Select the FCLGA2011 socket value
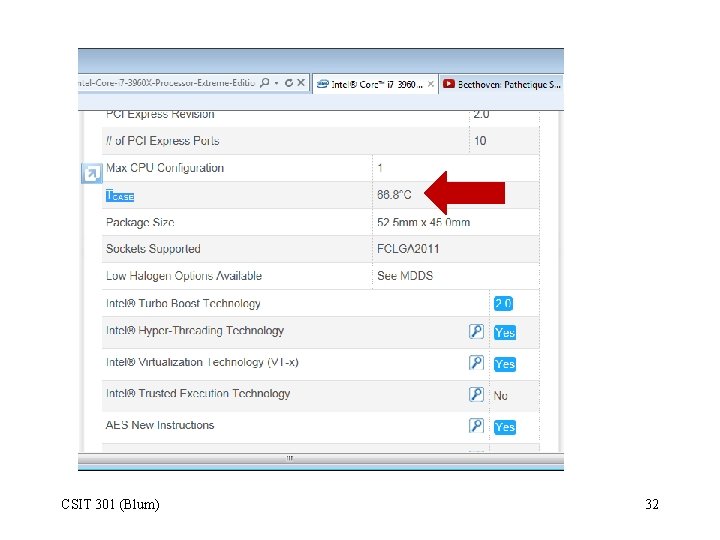Viewport: 720px width, 540px height. coord(408,249)
